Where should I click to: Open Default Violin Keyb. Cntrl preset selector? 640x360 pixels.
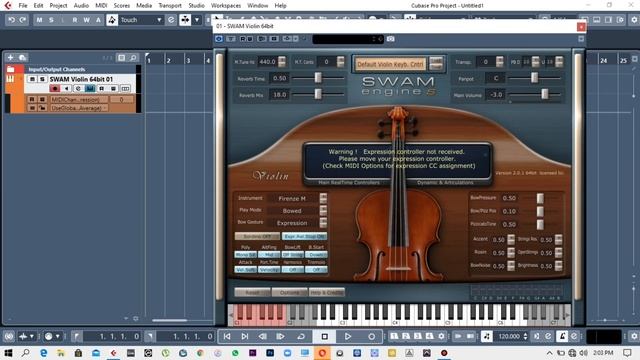click(391, 64)
